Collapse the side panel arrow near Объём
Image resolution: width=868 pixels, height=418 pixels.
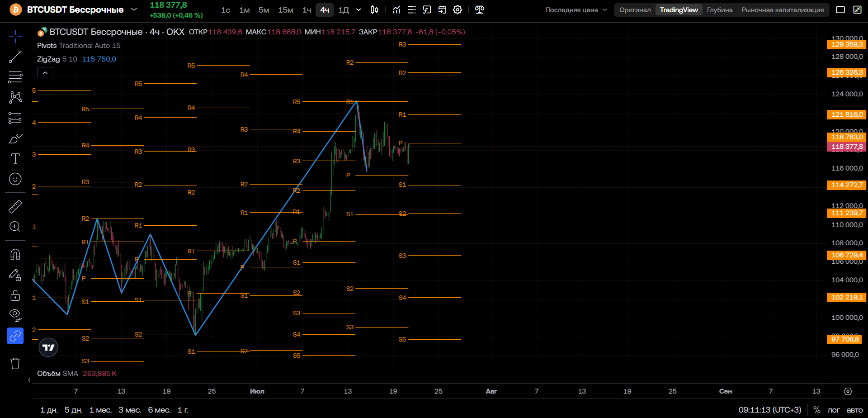[x=29, y=380]
